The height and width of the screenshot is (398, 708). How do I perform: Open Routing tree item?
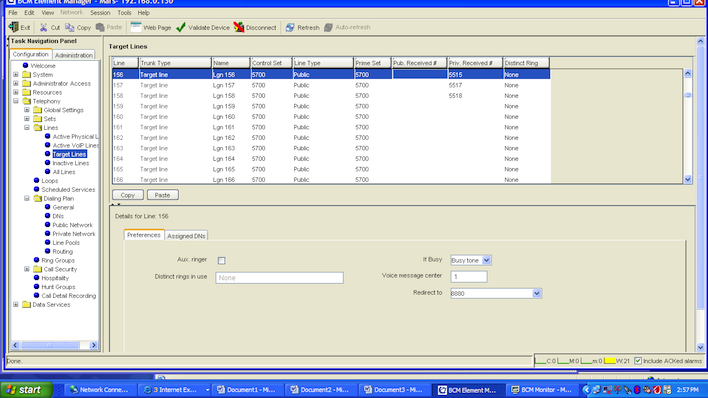62,252
